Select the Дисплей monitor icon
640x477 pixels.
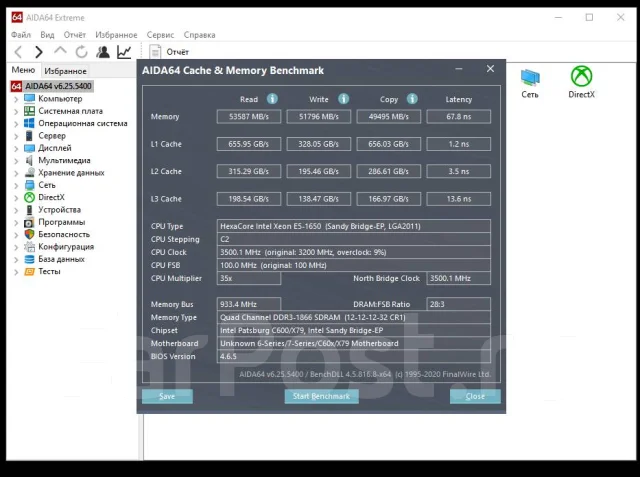click(x=29, y=148)
